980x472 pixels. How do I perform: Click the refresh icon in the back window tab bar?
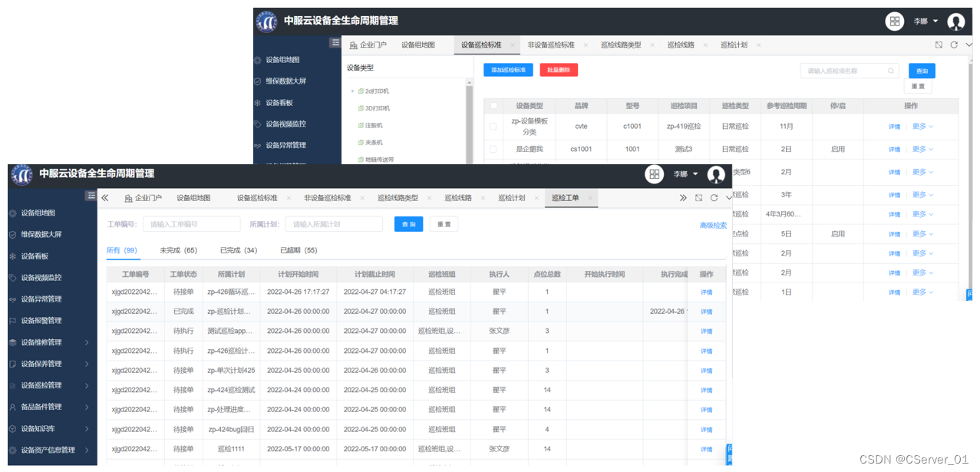pos(954,45)
